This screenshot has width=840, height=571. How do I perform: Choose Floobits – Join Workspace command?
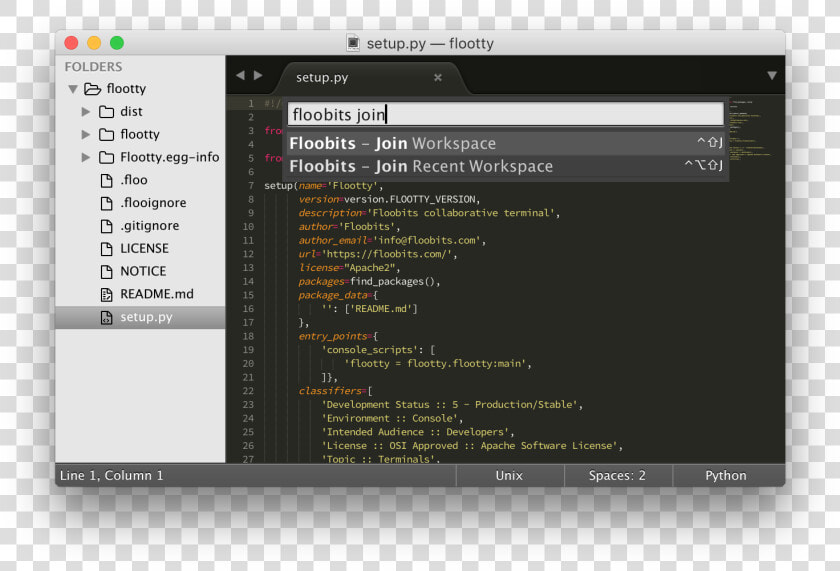click(506, 144)
